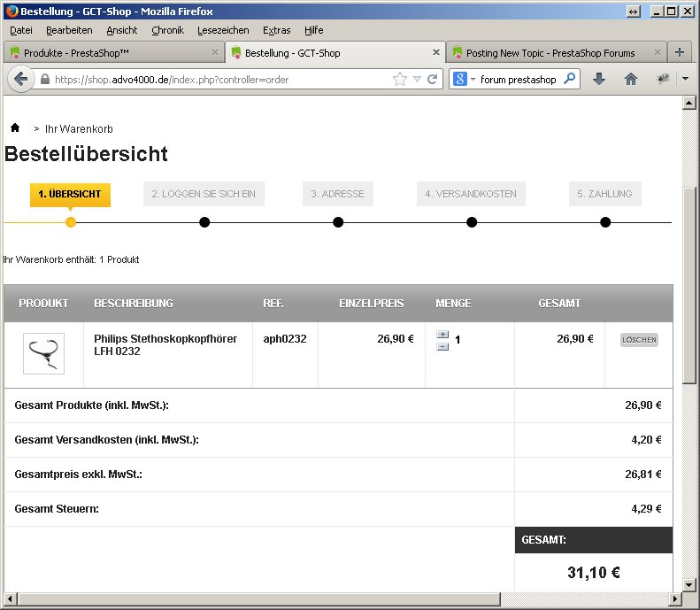Click the Löschen button to remove product

(x=639, y=340)
